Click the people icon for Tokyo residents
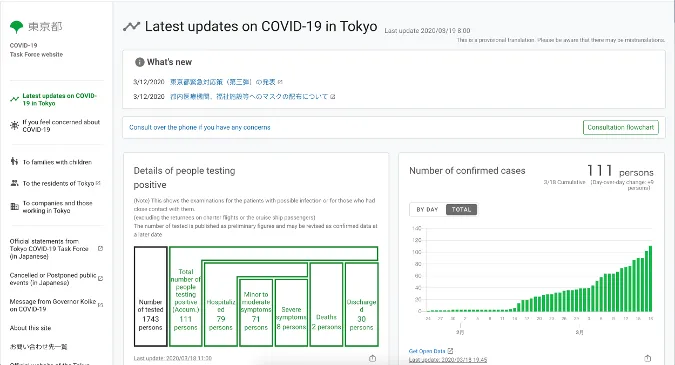 click(x=14, y=183)
